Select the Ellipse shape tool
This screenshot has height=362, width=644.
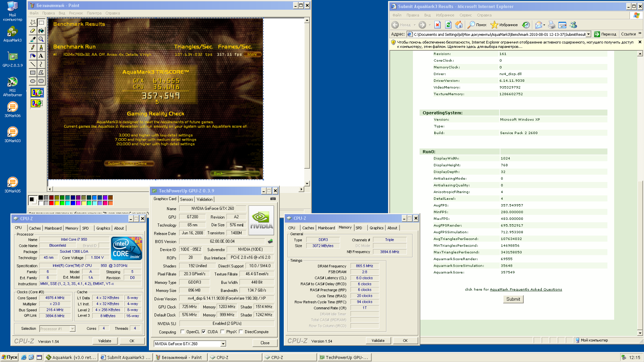[33, 81]
